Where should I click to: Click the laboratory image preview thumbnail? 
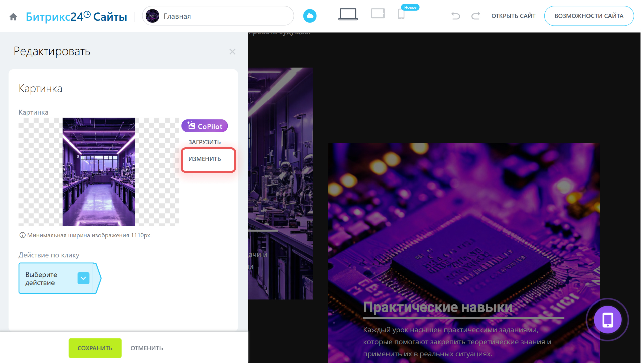pyautogui.click(x=99, y=171)
